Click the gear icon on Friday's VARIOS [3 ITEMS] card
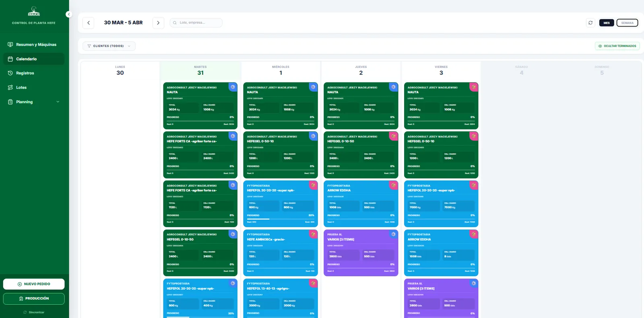This screenshot has height=318, width=644. click(x=474, y=283)
